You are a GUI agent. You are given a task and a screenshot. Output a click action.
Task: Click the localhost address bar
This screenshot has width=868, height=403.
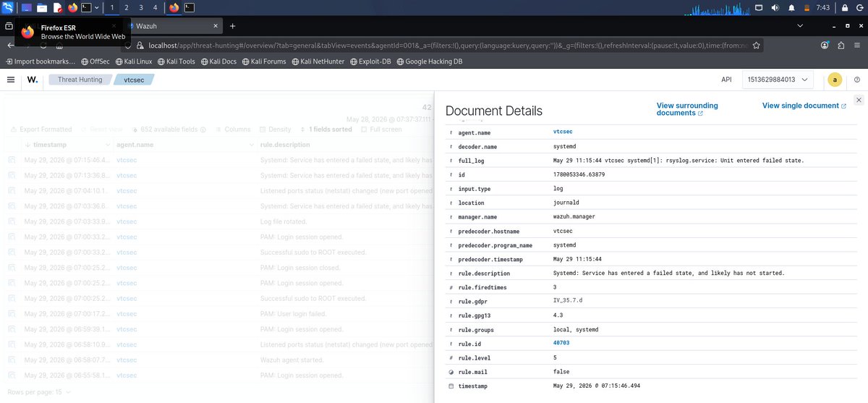(x=441, y=45)
